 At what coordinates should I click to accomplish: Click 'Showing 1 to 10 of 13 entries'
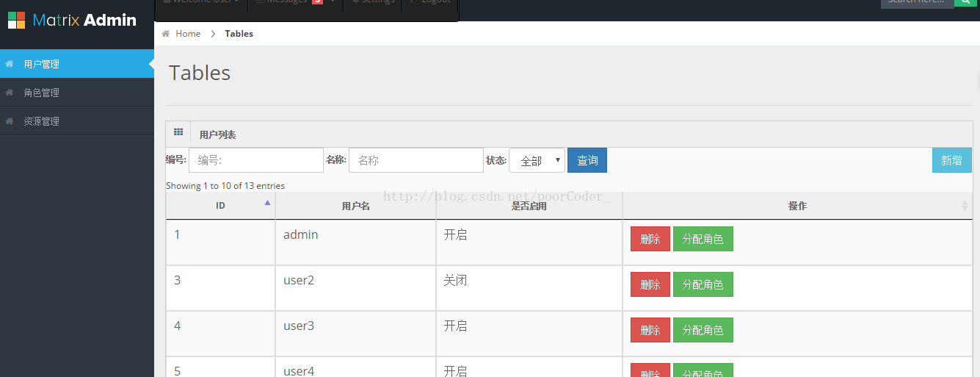[225, 186]
